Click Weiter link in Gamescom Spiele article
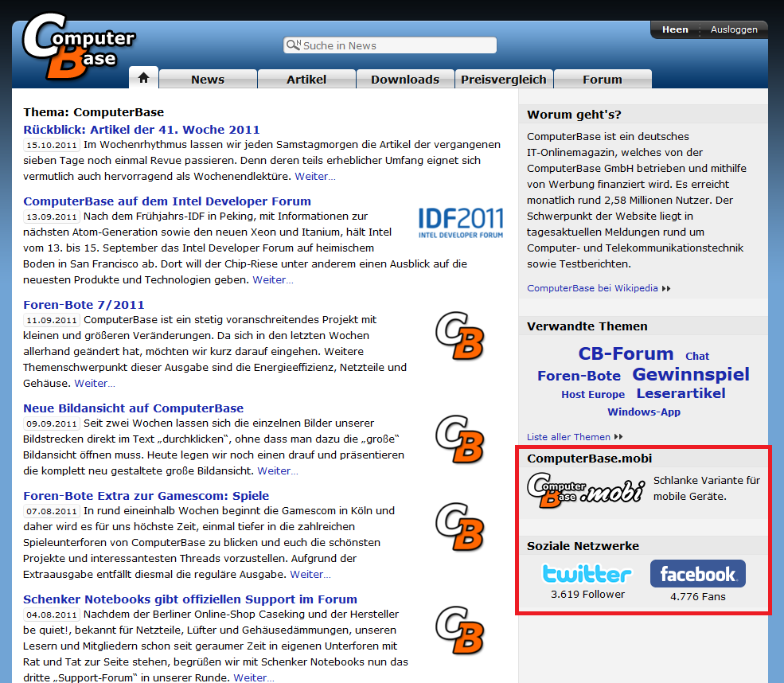784x683 pixels. tap(310, 575)
